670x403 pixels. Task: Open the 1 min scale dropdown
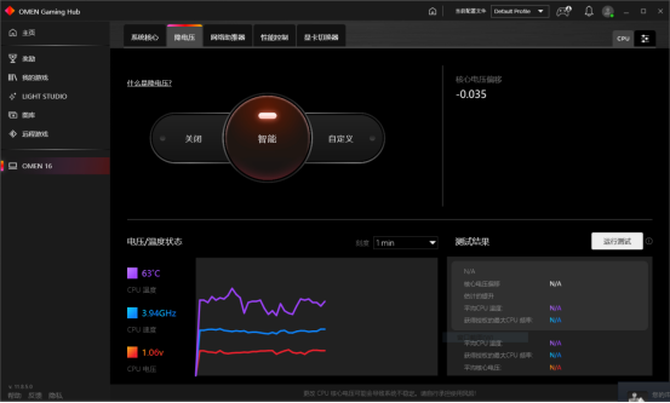(x=406, y=243)
